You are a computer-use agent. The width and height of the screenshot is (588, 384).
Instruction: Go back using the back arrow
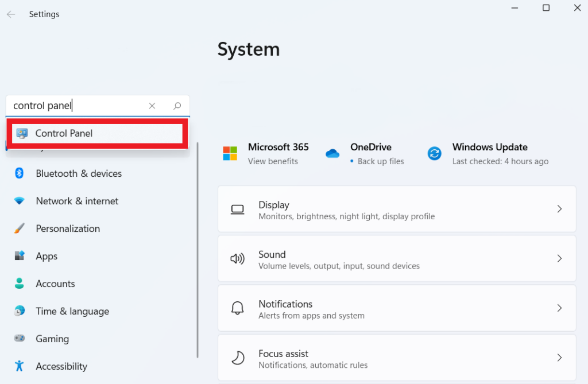(11, 14)
